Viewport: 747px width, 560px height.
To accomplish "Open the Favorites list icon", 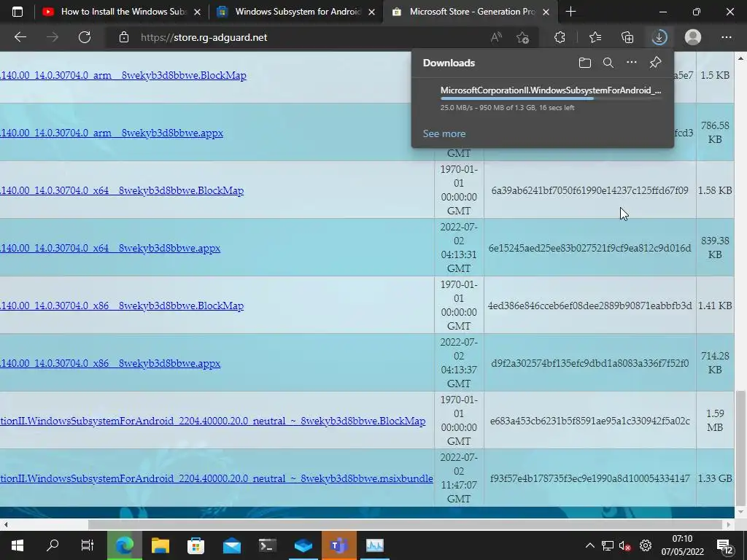I will (595, 37).
